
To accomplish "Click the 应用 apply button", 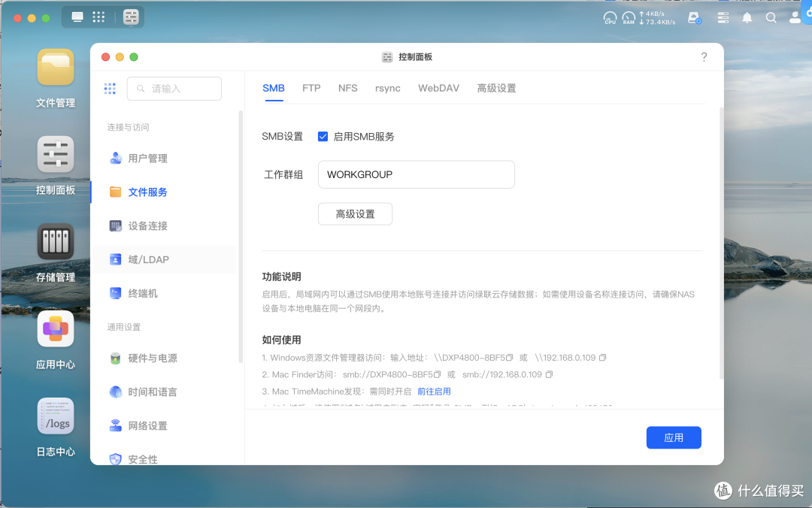I will pyautogui.click(x=674, y=437).
